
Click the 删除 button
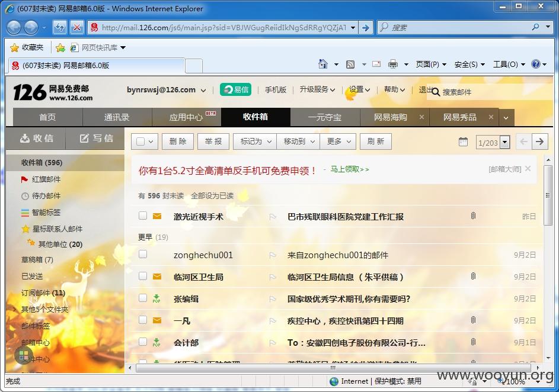click(x=177, y=142)
